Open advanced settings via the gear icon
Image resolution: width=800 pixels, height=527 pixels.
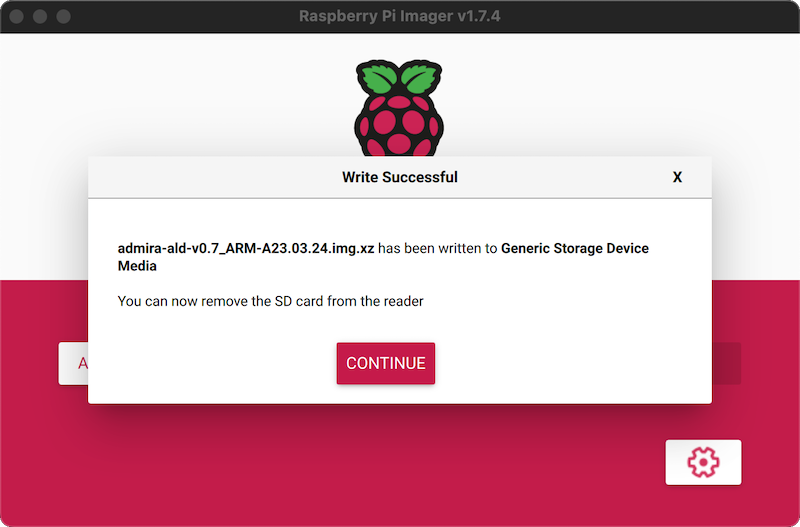tap(703, 462)
